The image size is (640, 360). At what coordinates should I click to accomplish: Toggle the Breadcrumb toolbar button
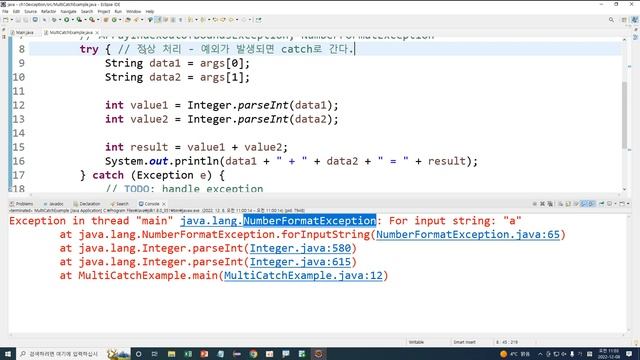click(150, 20)
